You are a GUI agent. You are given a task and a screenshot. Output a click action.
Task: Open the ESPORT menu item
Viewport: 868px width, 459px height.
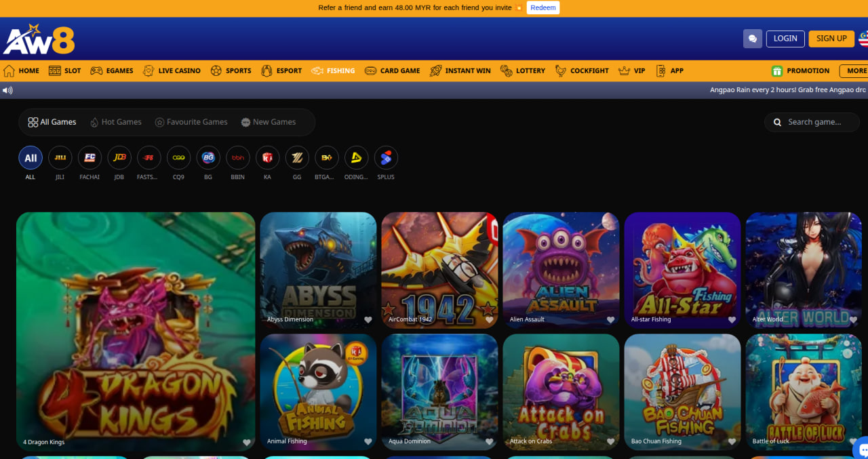click(x=281, y=71)
